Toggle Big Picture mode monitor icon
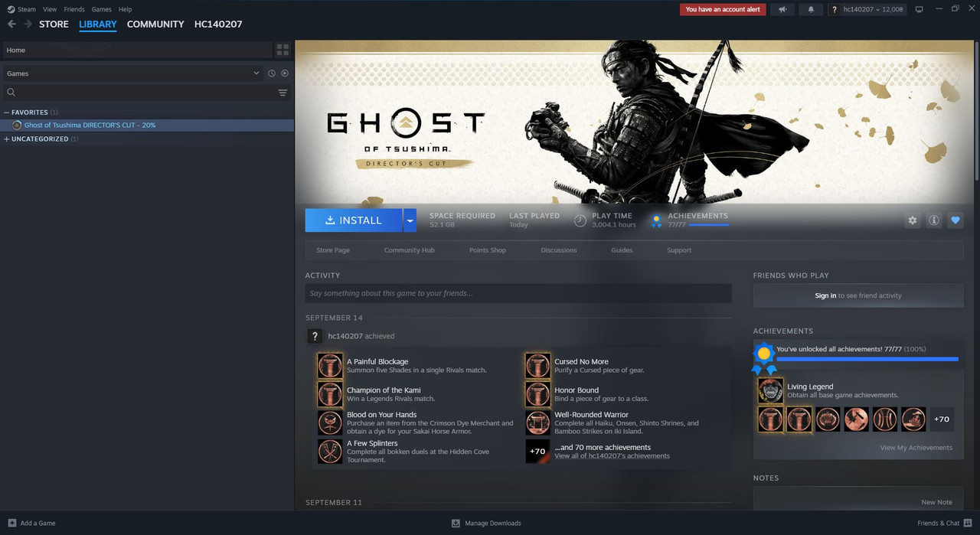The width and height of the screenshot is (980, 535). click(920, 9)
